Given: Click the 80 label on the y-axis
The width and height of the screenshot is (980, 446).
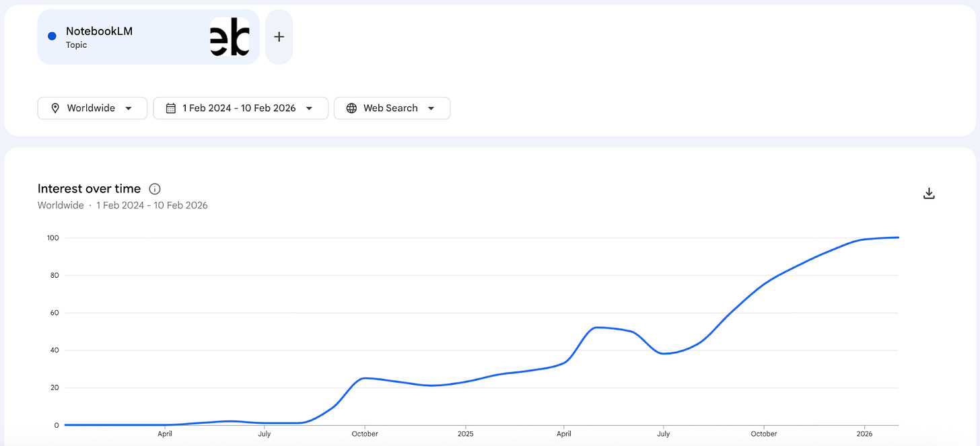Looking at the screenshot, I should coord(56,275).
